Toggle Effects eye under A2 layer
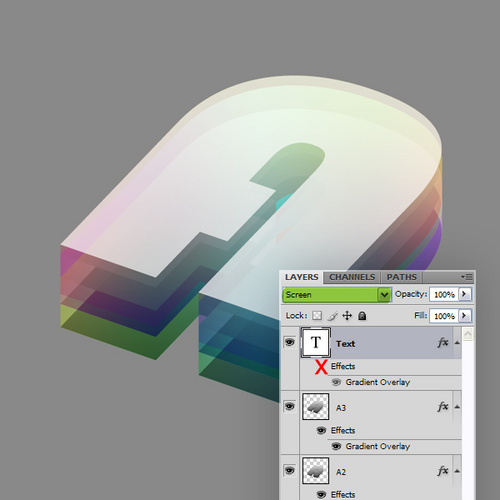Image resolution: width=500 pixels, height=500 pixels. coord(321,494)
